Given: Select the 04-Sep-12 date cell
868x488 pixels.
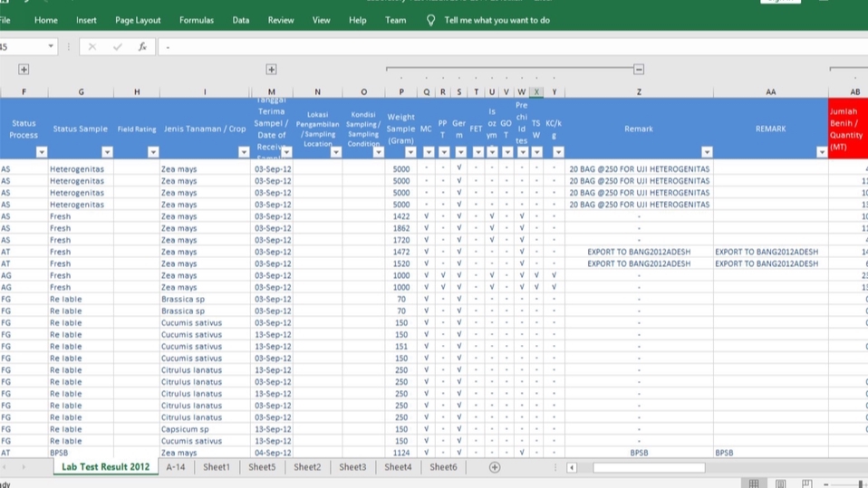Looking at the screenshot, I should [x=272, y=453].
